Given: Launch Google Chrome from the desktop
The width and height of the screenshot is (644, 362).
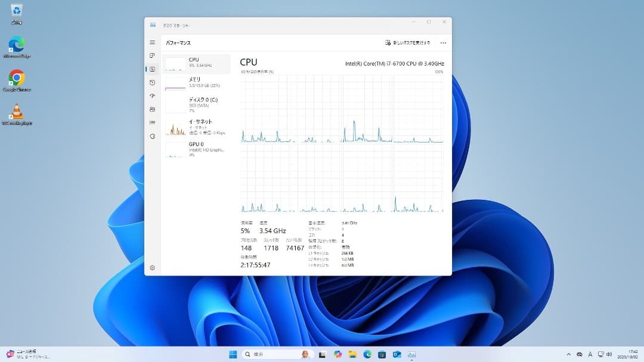Looking at the screenshot, I should 16,76.
